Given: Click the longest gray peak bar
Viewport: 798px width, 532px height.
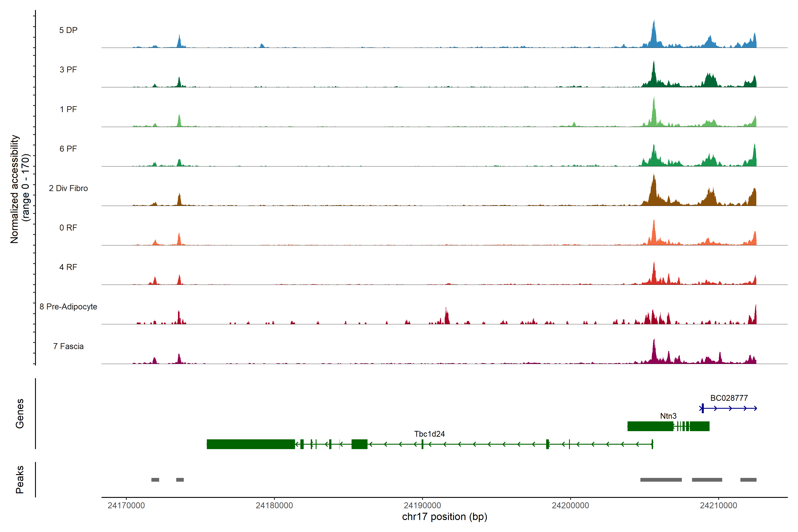Looking at the screenshot, I should pyautogui.click(x=661, y=480).
